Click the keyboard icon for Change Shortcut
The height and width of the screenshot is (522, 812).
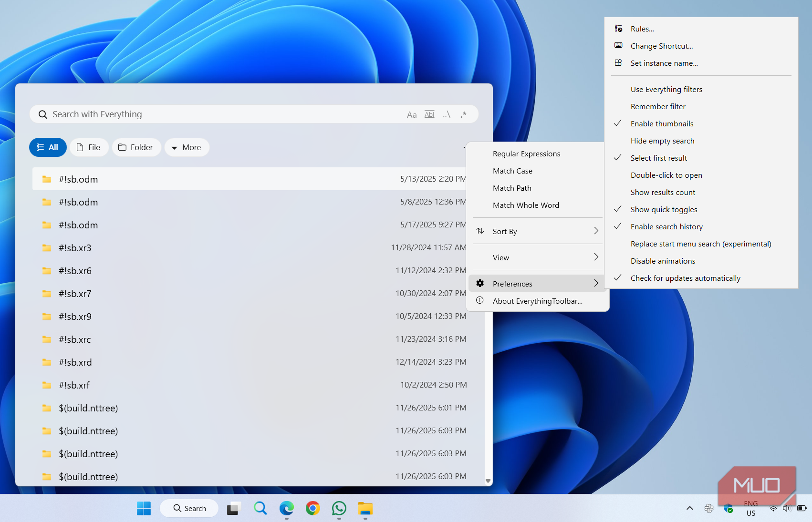tap(618, 46)
